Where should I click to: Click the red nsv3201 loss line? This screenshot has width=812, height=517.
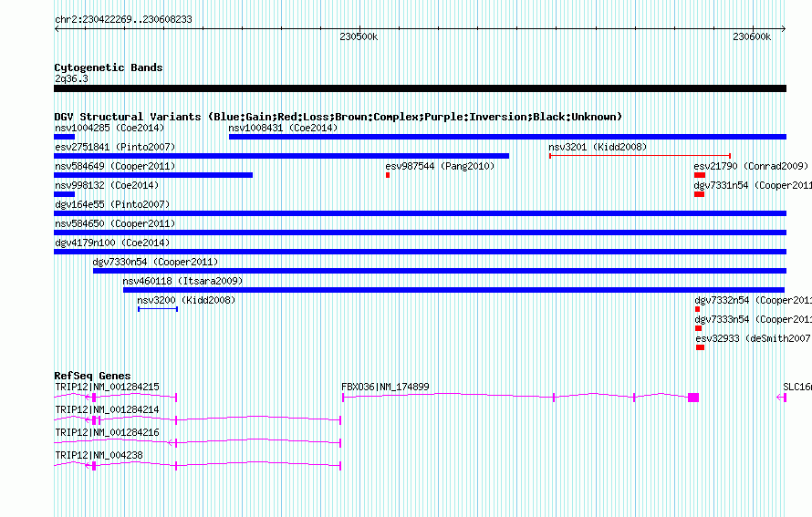tap(640, 155)
